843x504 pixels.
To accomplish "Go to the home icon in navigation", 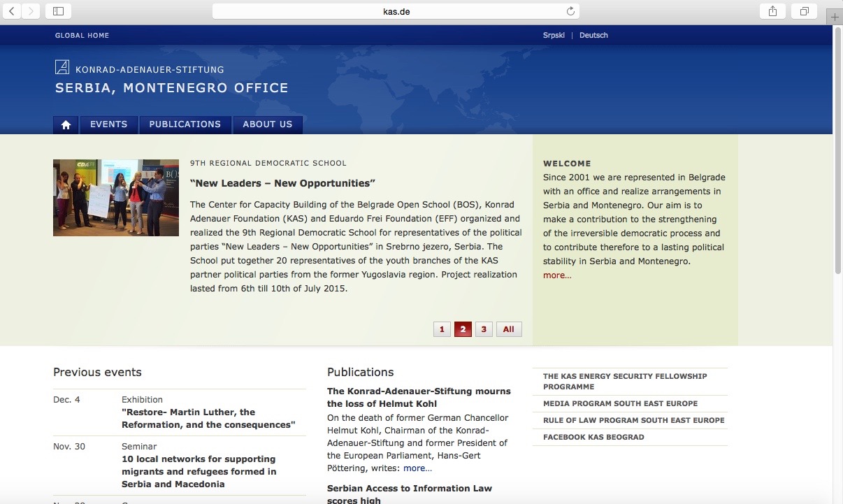I will coord(66,124).
